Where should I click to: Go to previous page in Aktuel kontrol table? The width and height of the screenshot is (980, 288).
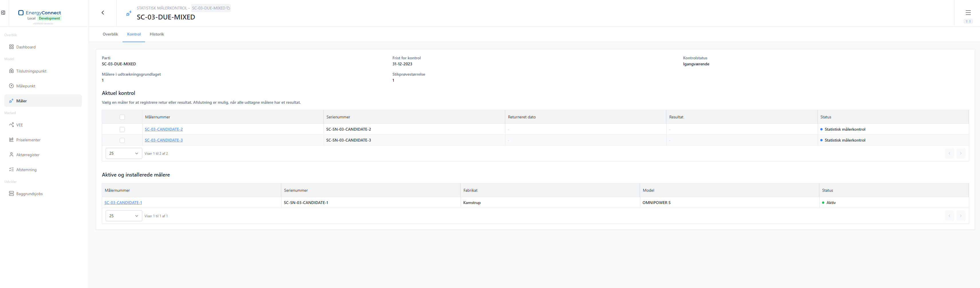[x=949, y=154]
